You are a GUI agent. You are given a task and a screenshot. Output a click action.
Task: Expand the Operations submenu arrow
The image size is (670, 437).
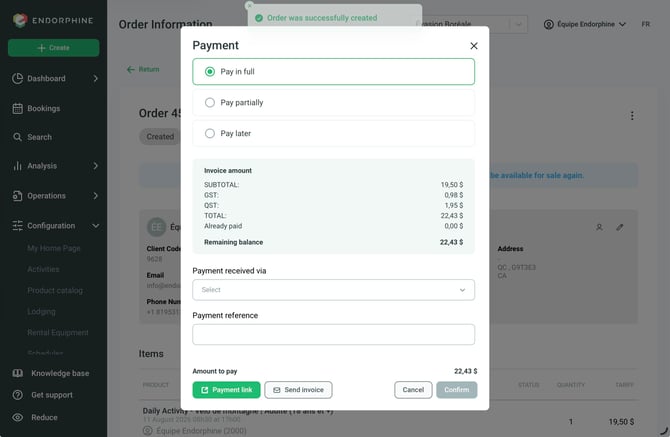tap(96, 196)
